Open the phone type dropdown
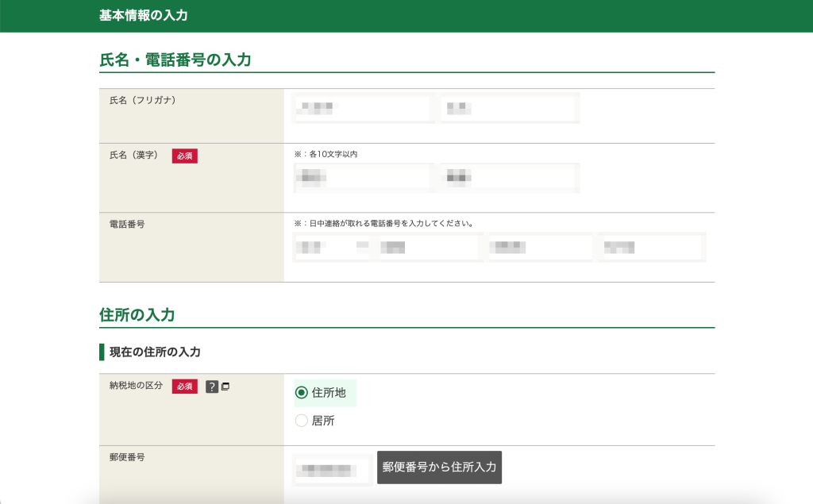 (x=331, y=247)
